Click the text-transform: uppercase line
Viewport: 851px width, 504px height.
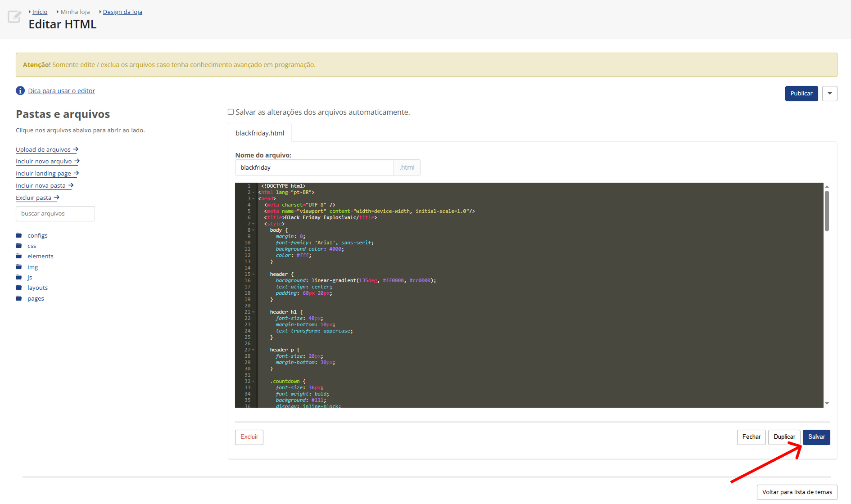314,331
